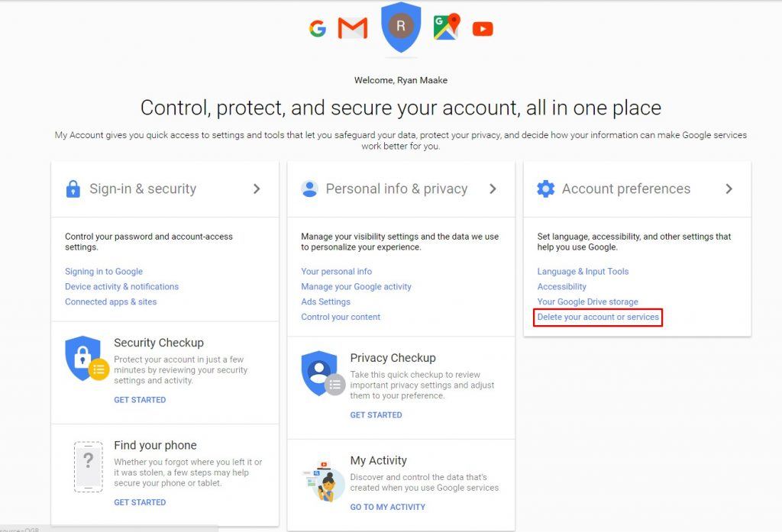The width and height of the screenshot is (782, 532).
Task: Open the Google Maps icon
Action: [446, 27]
